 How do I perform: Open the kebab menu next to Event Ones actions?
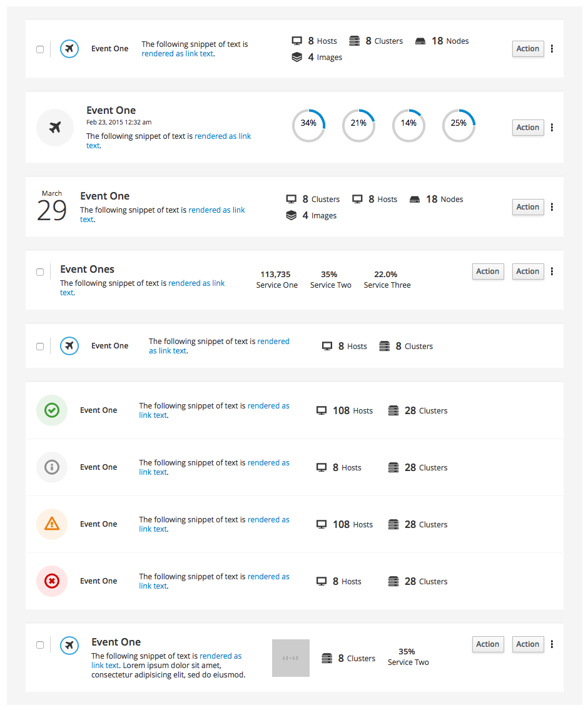coord(552,271)
